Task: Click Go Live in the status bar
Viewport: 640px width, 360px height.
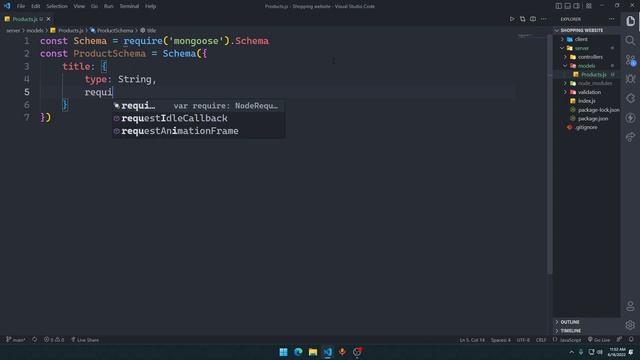Action: [x=599, y=340]
